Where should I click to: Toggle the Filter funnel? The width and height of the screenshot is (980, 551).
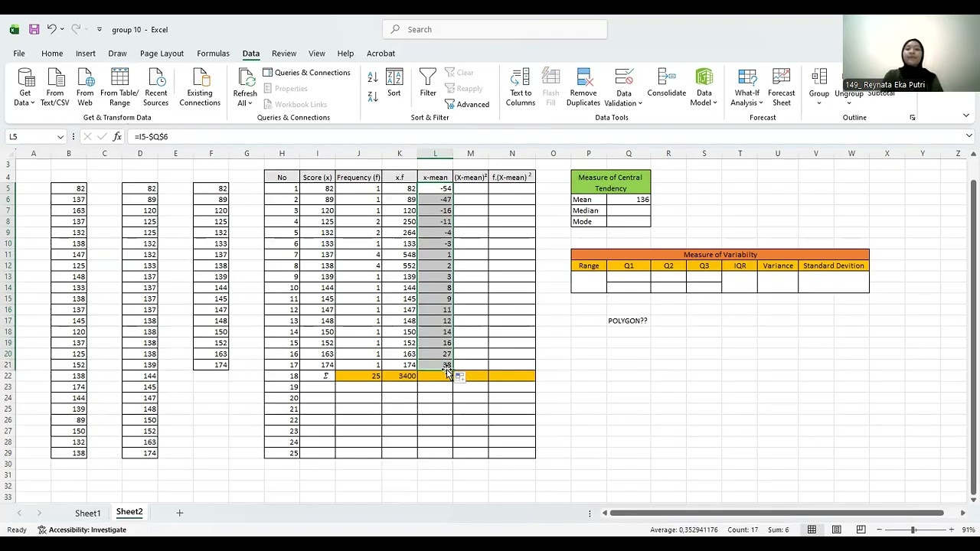[428, 83]
